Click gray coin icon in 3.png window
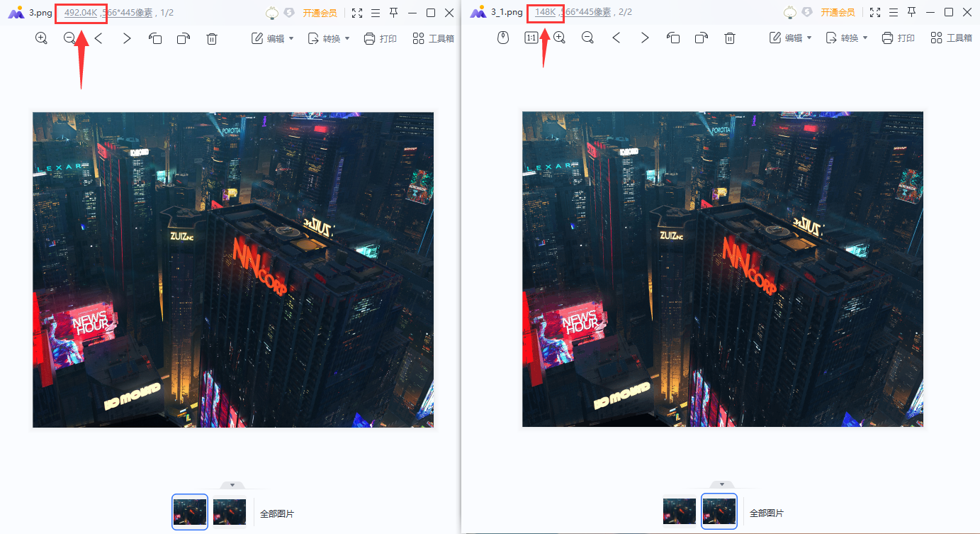Screen dimensions: 980x534 (288, 13)
